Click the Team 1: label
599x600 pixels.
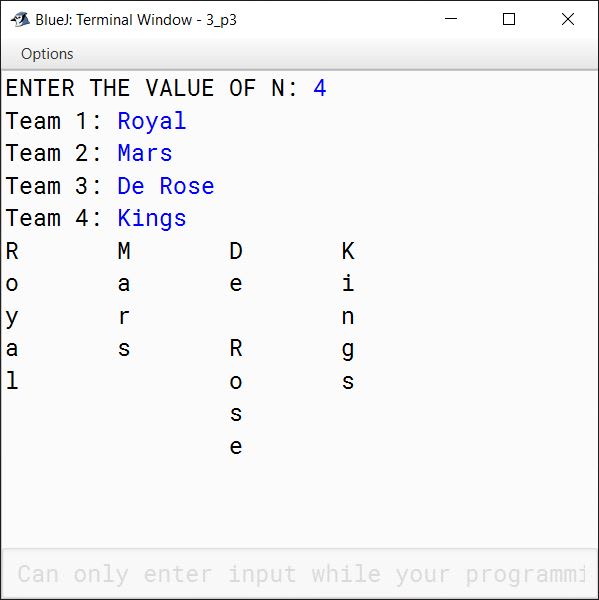(x=54, y=121)
